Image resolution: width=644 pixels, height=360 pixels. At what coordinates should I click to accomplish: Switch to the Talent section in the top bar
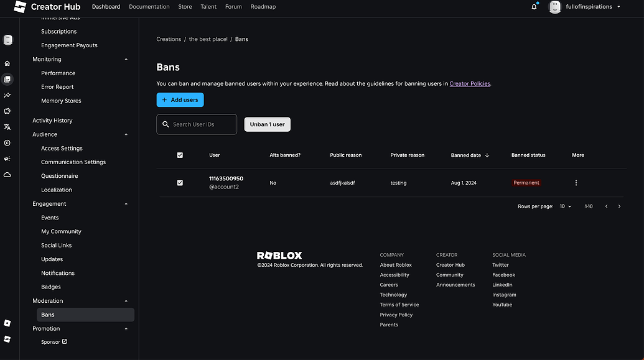click(x=208, y=7)
